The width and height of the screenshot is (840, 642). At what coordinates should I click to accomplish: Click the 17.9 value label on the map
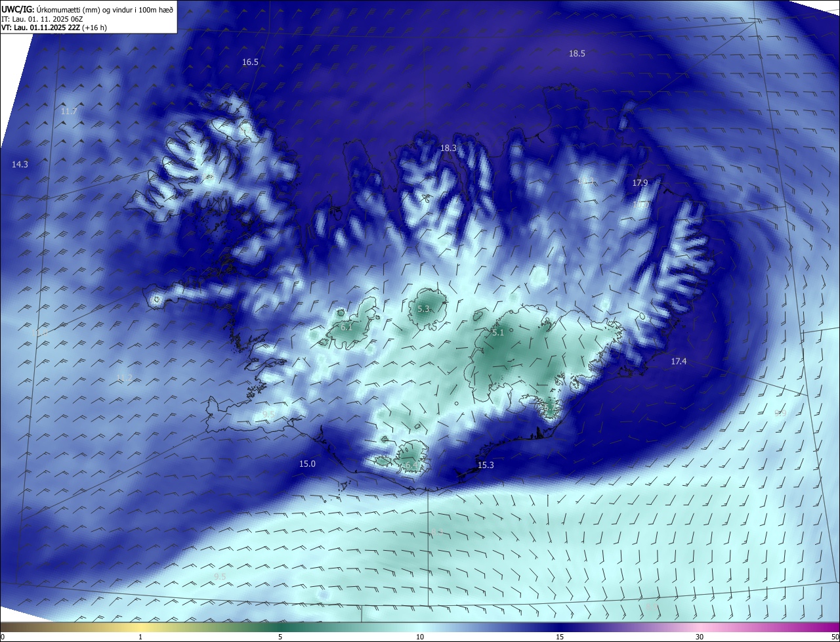pos(640,183)
